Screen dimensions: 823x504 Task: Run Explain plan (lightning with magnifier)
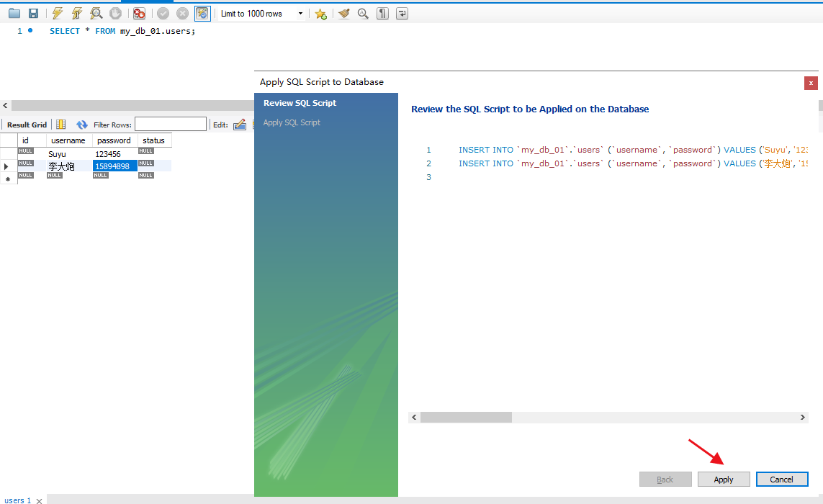(96, 14)
